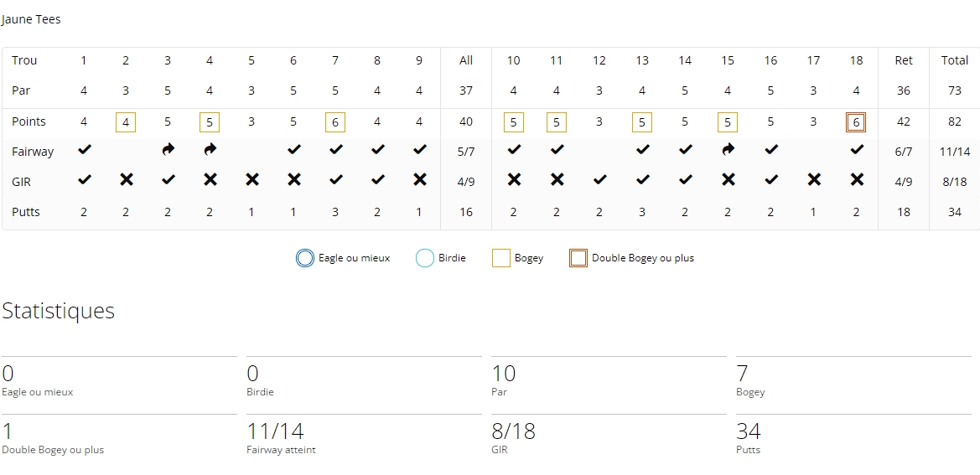Click the bogey score 6 on hole 7
The height and width of the screenshot is (475, 980).
(335, 122)
